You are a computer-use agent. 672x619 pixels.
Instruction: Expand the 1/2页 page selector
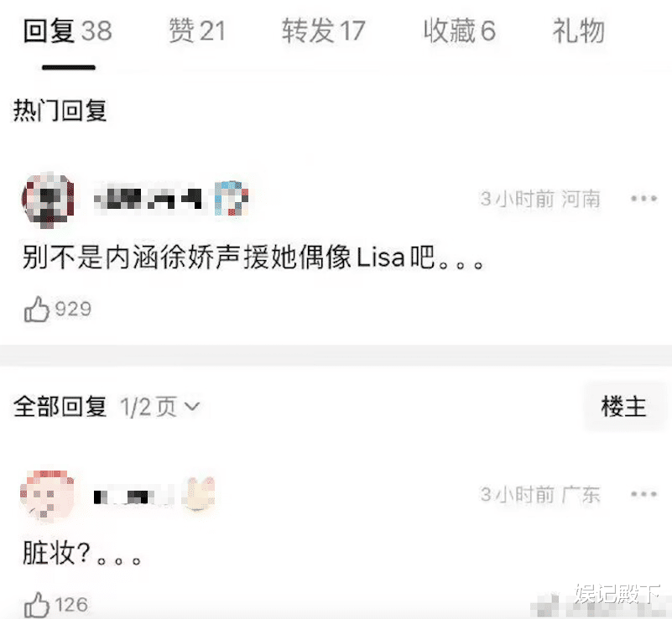160,407
